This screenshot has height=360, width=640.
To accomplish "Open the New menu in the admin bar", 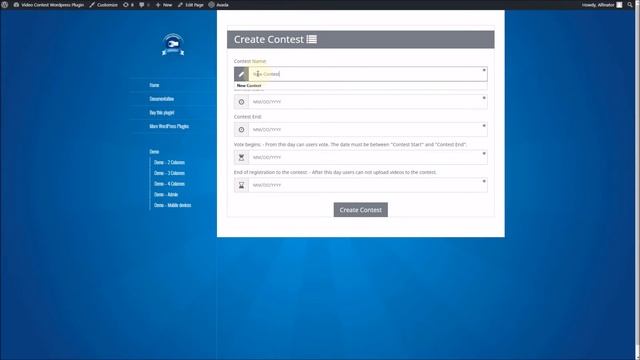I will point(164,5).
